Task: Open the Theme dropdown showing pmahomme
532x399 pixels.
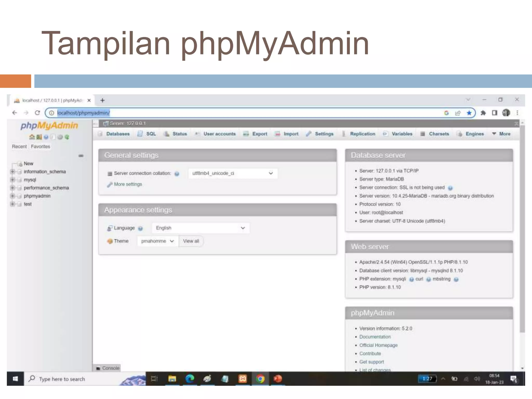Action: pos(158,241)
